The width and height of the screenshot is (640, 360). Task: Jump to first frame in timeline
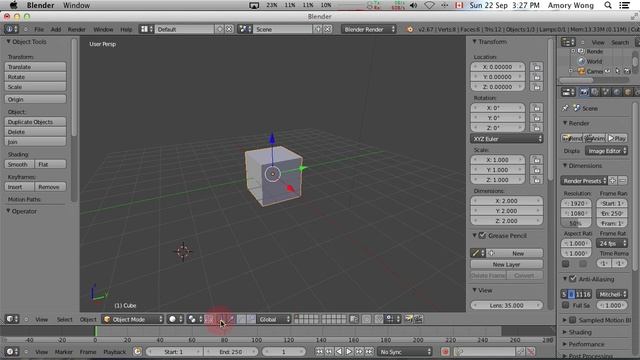[319, 351]
